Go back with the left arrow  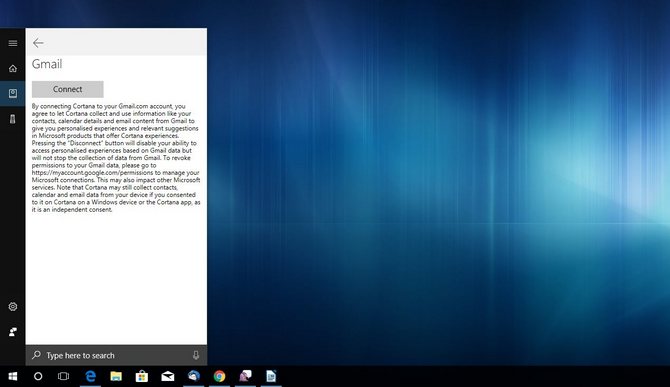click(x=38, y=43)
